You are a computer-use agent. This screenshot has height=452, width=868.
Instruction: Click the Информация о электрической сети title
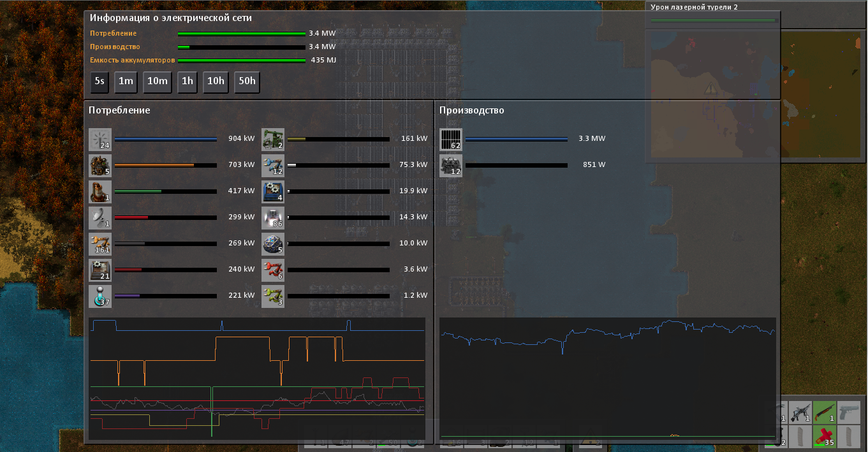170,18
